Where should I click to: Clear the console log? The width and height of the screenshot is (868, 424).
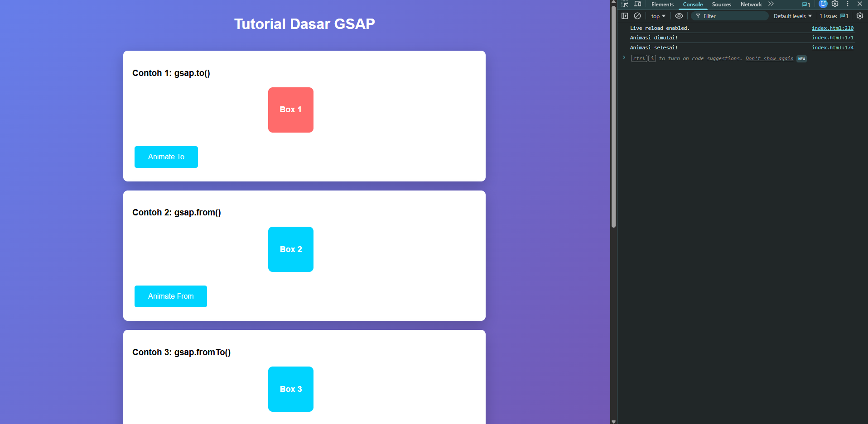(x=637, y=16)
